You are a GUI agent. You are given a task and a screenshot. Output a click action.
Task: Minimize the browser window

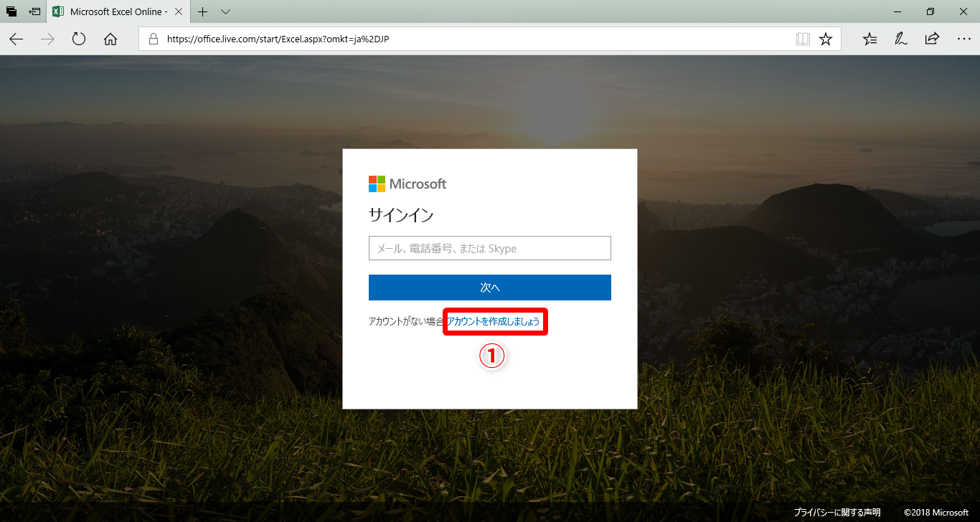click(x=897, y=12)
